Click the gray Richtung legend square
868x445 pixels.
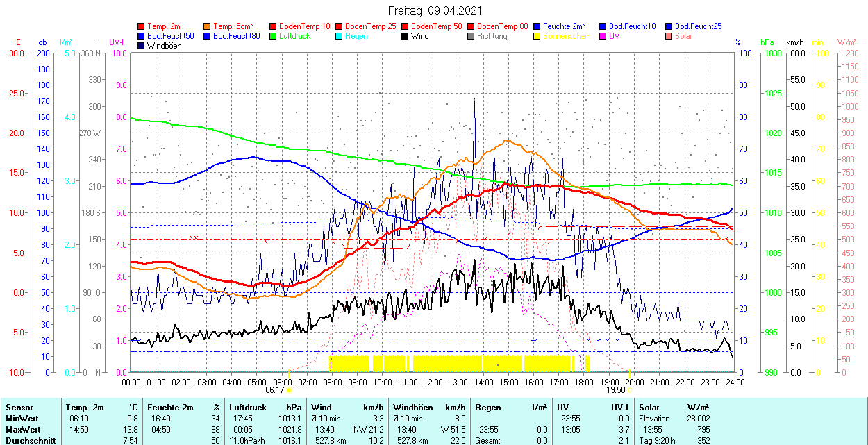tap(471, 36)
